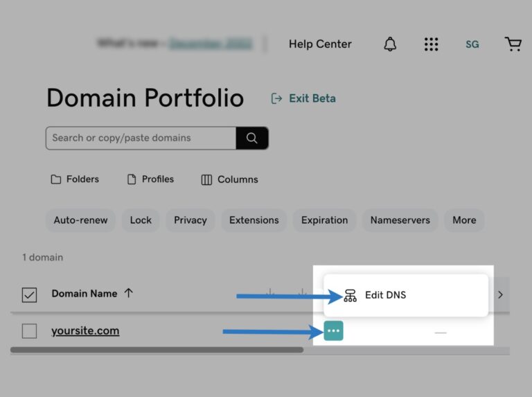Open the yoursite.com domain link
The width and height of the screenshot is (532, 397).
coord(85,331)
